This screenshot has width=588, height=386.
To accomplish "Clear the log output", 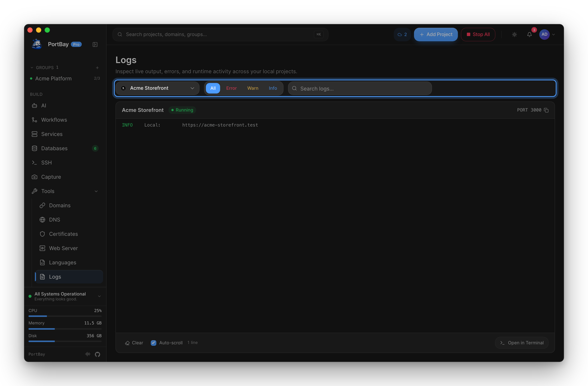I will coord(134,343).
